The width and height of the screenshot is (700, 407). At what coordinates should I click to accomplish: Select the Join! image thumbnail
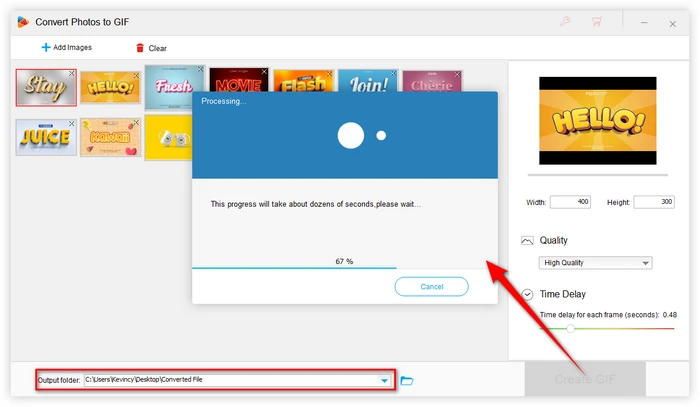(x=368, y=81)
